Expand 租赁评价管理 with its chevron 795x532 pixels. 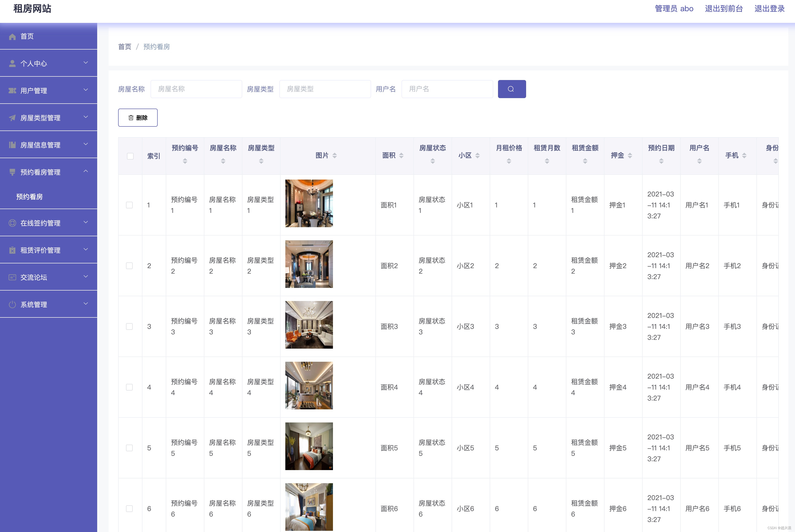pos(86,249)
